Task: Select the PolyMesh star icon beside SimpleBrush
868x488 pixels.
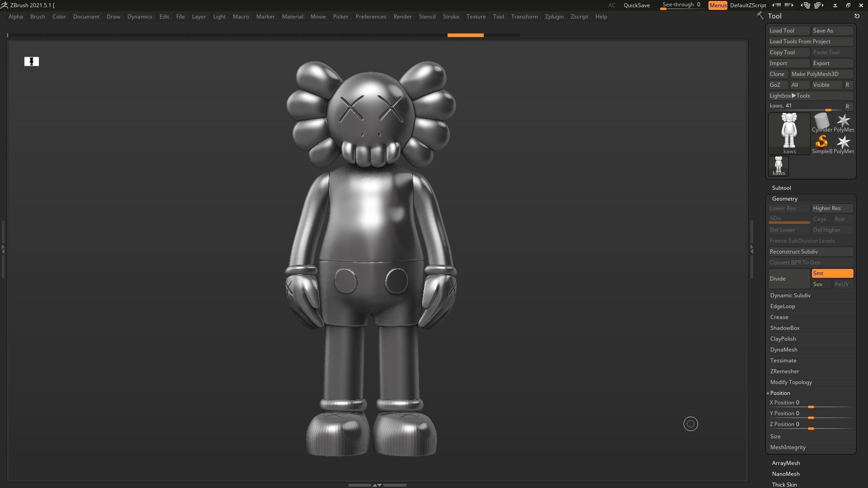Action: tap(844, 144)
